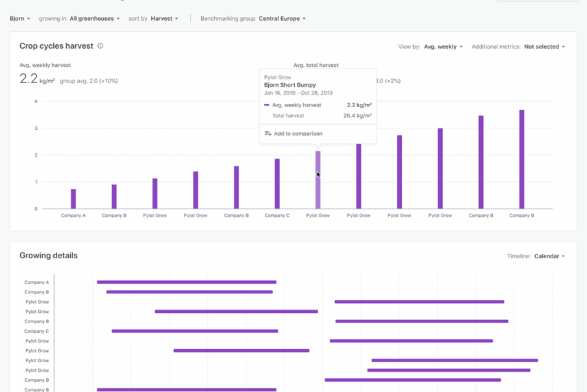This screenshot has height=392, width=587.
Task: Click Add to comparison in tooltip
Action: coord(297,134)
